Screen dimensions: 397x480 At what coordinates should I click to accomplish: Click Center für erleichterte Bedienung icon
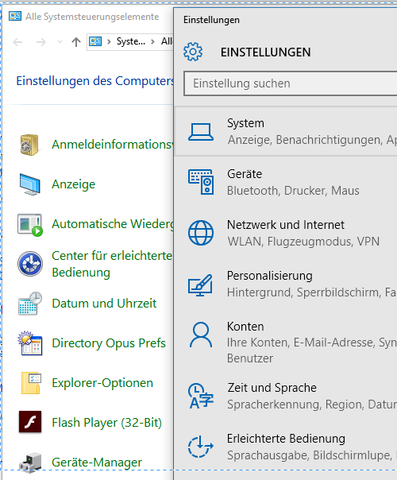coord(30,264)
